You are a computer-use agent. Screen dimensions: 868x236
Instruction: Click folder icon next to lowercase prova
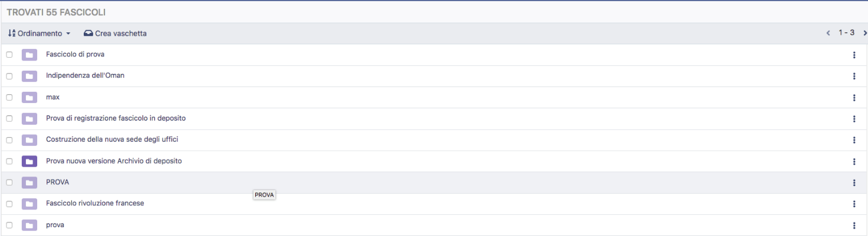[x=29, y=225]
